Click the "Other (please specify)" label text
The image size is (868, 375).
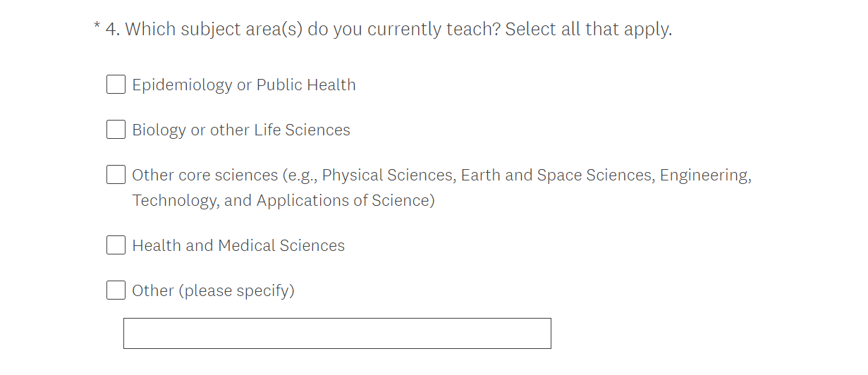click(213, 291)
